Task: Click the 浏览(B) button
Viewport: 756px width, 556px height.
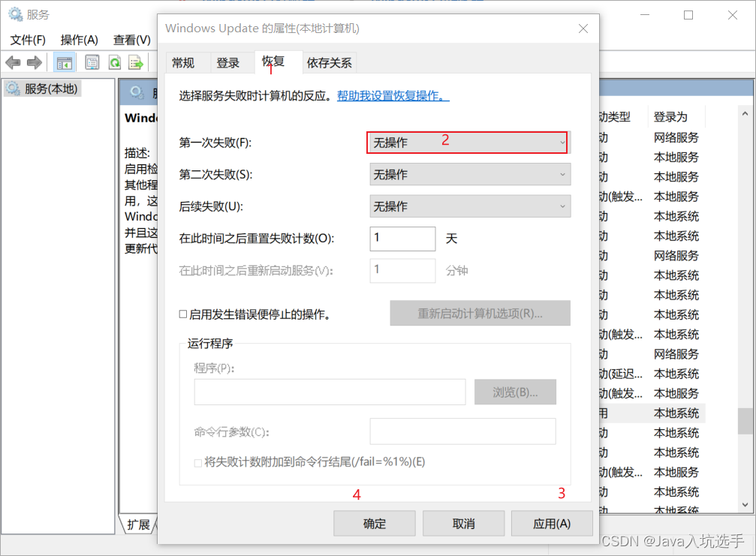Action: coord(516,392)
